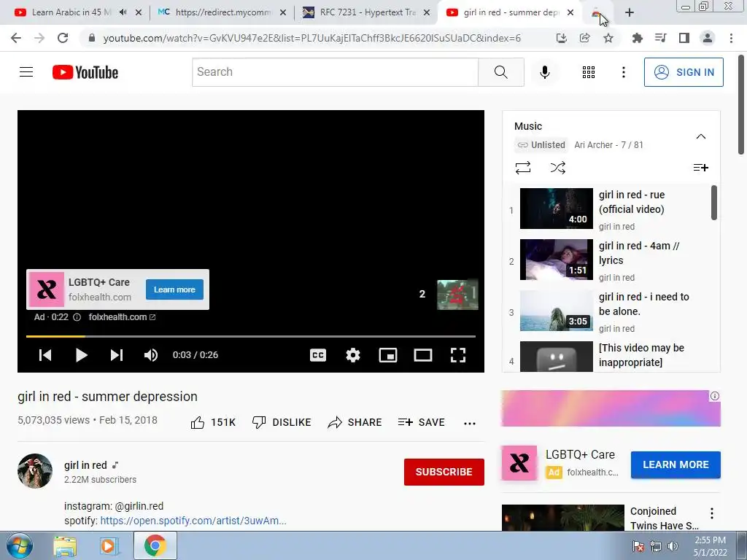Click SAVE under the video
Image resolution: width=747 pixels, height=560 pixels.
(421, 422)
